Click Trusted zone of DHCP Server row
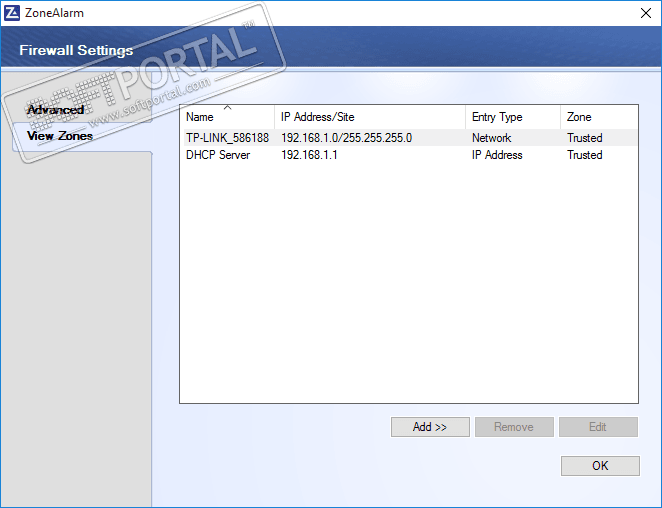 click(585, 155)
